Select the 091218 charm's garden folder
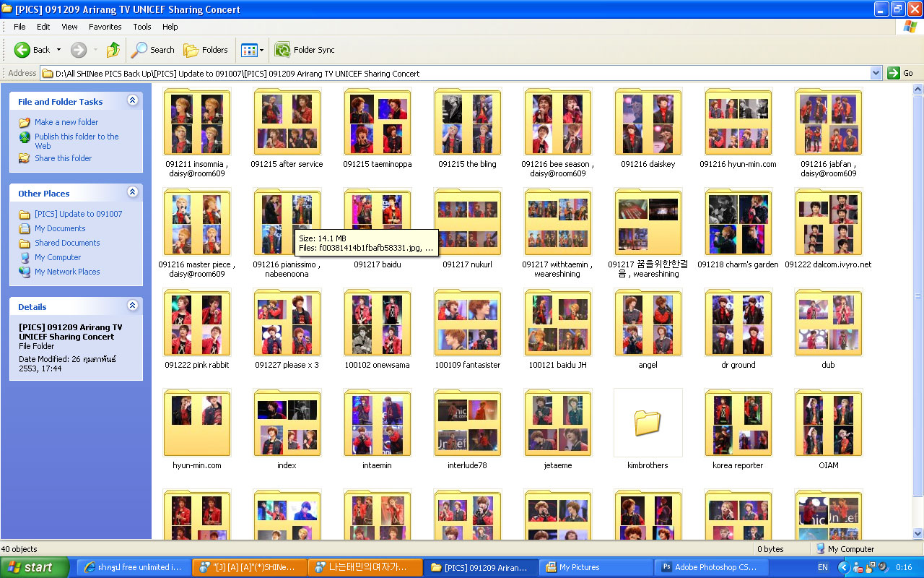Screen dimensions: 924x578 (x=738, y=223)
